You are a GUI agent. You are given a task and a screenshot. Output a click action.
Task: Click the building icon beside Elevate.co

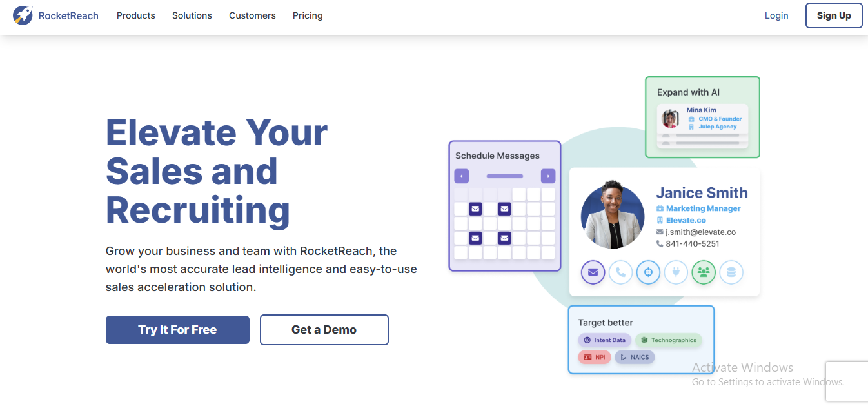[x=660, y=220]
